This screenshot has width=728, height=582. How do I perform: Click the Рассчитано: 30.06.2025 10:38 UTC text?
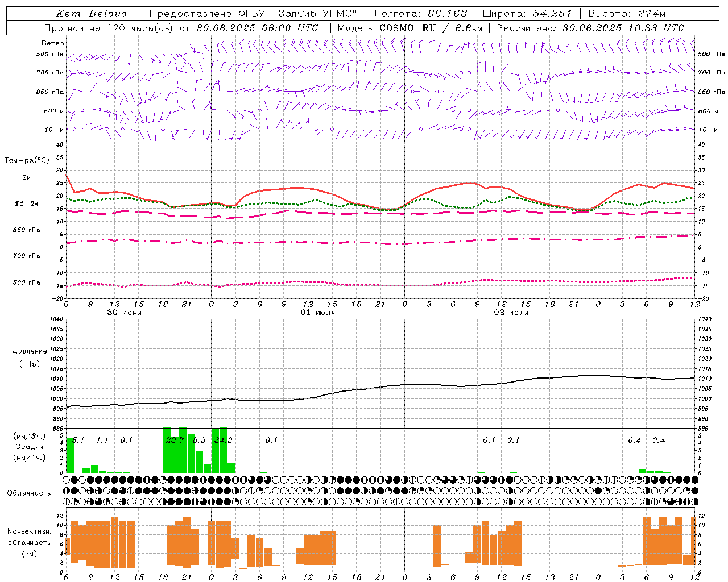point(590,28)
